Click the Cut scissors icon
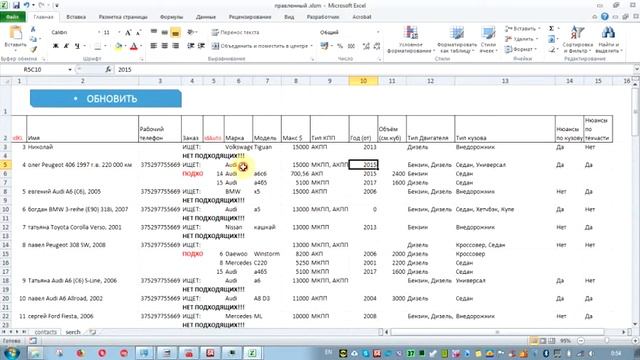The image size is (640, 360). click(x=33, y=30)
